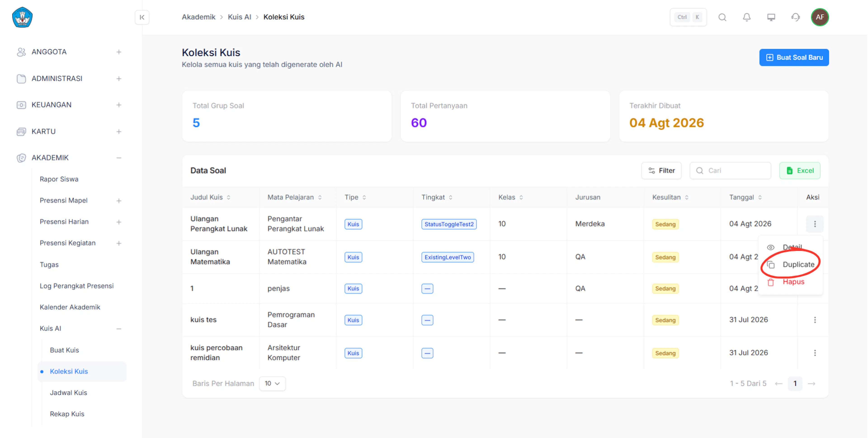Open the AF user avatar

coord(820,17)
